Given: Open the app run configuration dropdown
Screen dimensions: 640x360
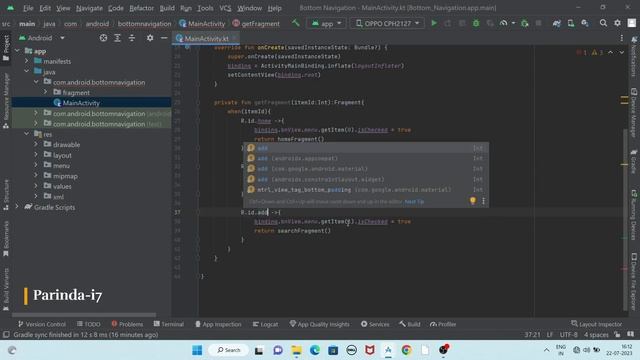Looking at the screenshot, I should coord(327,23).
